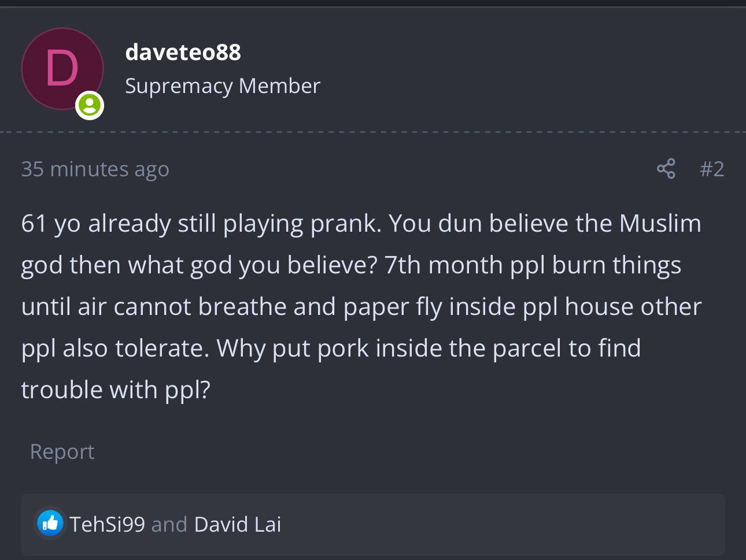Open the #2 post permalink
The height and width of the screenshot is (560, 746).
pos(712,169)
